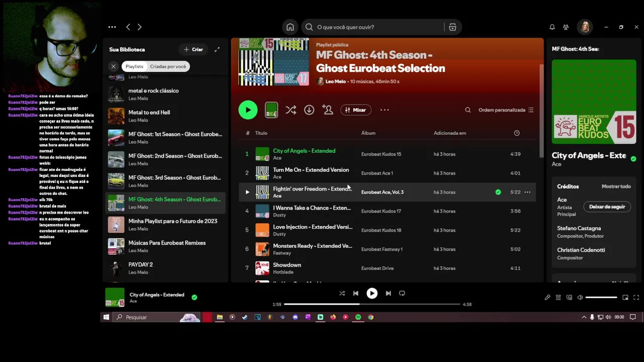Open the miniplayer icon
Image resolution: width=644 pixels, height=362 pixels.
click(625, 298)
